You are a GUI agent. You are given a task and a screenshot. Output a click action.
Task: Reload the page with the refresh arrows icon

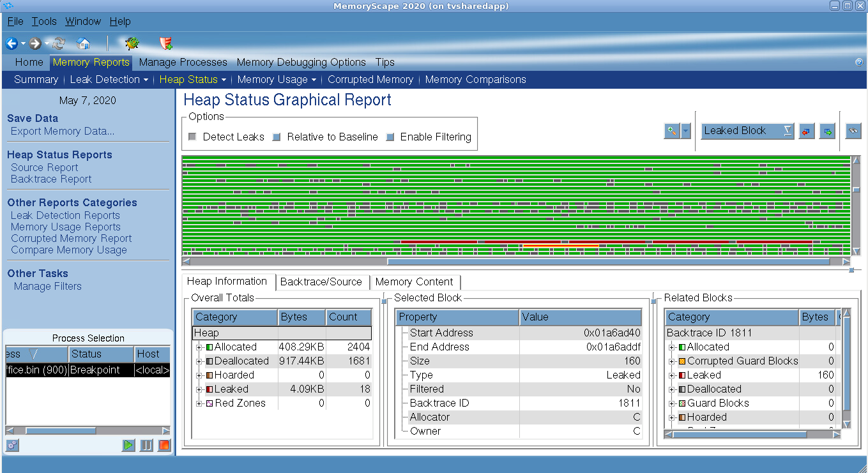[59, 43]
